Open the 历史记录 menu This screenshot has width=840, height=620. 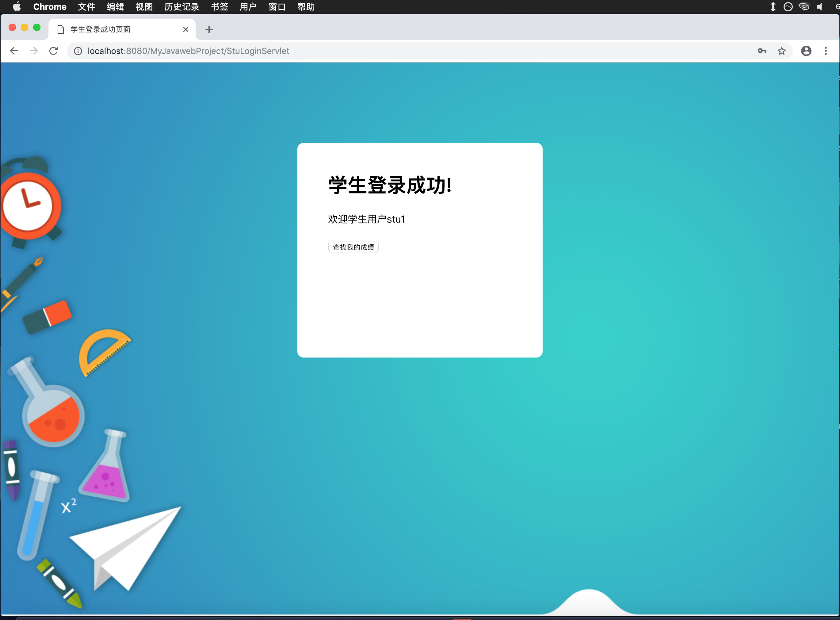tap(181, 7)
